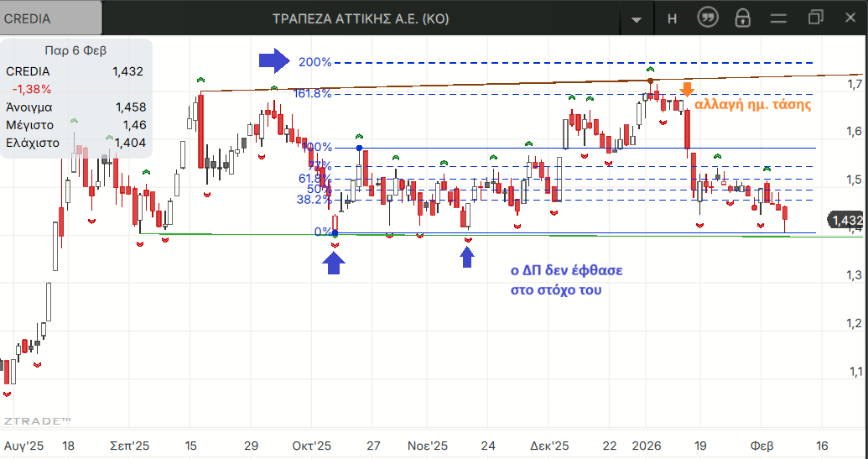Screen dimensions: 868x459
Task: Select the 161.8% Fibonacci level label
Action: (312, 93)
